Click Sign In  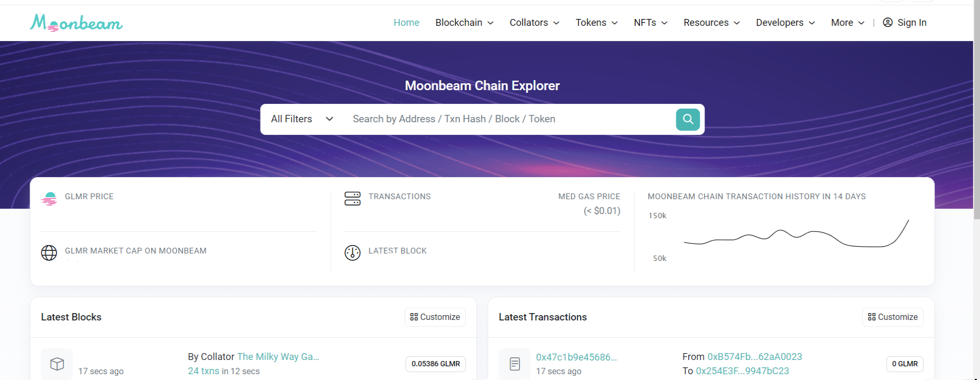coord(905,23)
